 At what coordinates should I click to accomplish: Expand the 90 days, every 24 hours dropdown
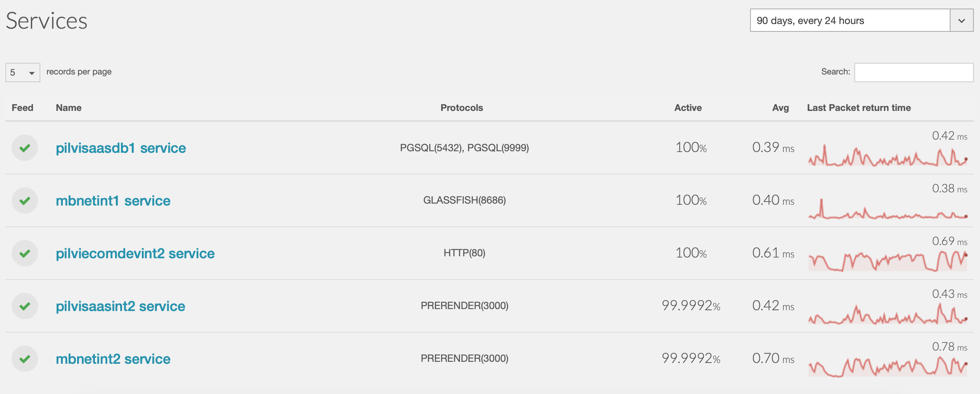[861, 20]
